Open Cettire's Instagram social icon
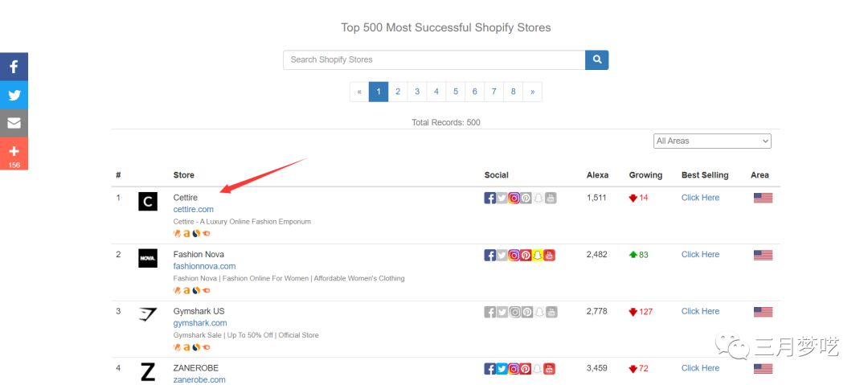 [x=514, y=198]
